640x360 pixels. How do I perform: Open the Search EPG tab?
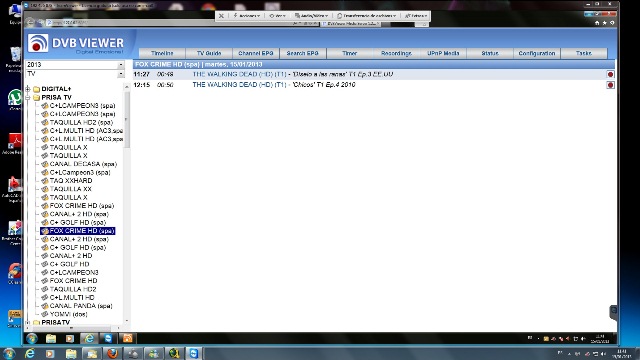tap(302, 53)
